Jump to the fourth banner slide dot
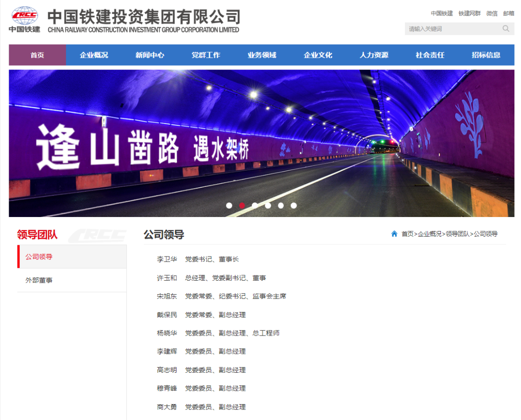 pyautogui.click(x=268, y=205)
